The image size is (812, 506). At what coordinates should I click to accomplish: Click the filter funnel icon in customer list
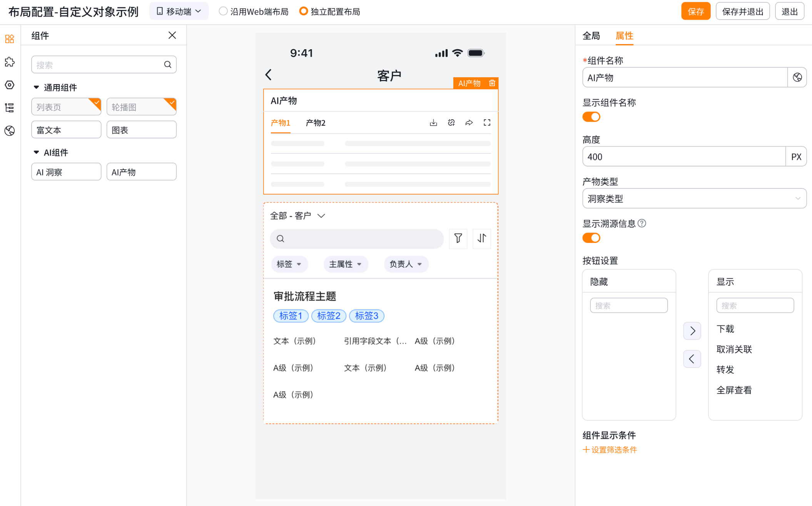point(458,238)
